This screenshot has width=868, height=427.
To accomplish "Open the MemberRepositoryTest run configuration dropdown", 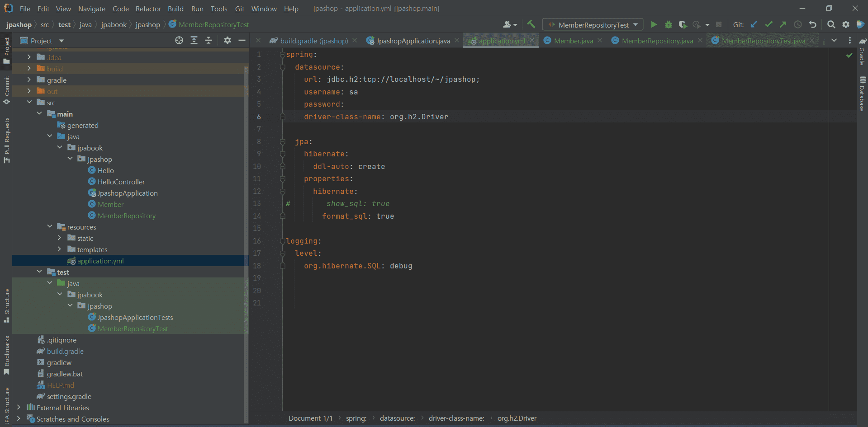I will (x=593, y=25).
